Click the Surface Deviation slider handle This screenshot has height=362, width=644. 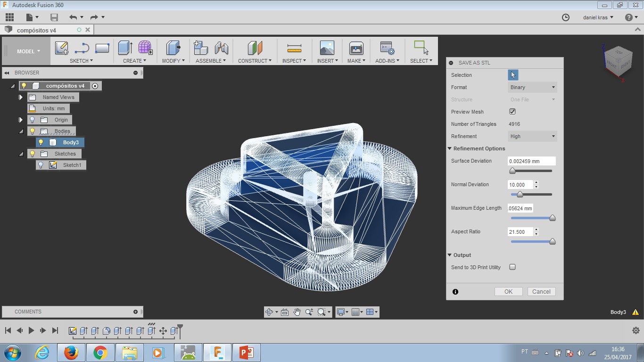(x=513, y=171)
